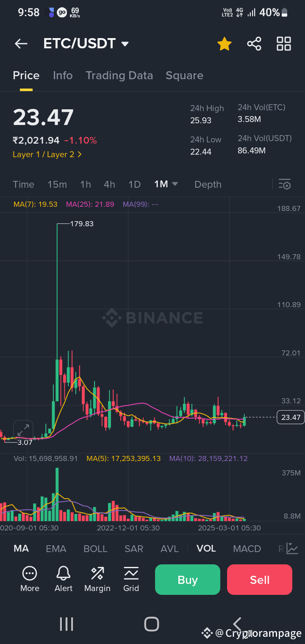Select the 4h interval
The width and height of the screenshot is (305, 644).
pyautogui.click(x=109, y=184)
